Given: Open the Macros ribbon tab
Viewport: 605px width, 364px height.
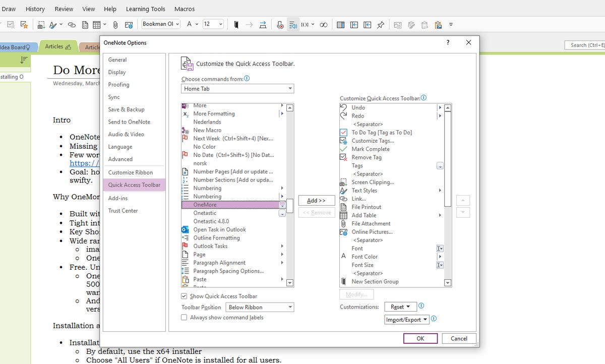Looking at the screenshot, I should point(185,9).
